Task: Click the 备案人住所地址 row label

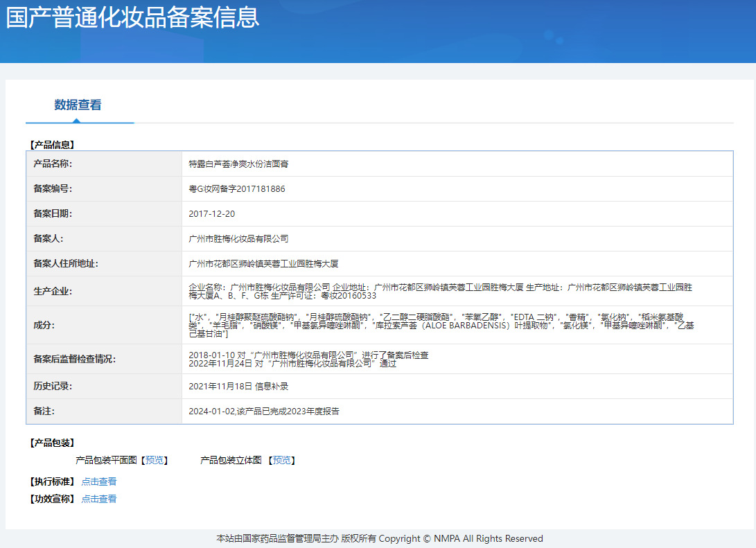Action: (x=66, y=264)
